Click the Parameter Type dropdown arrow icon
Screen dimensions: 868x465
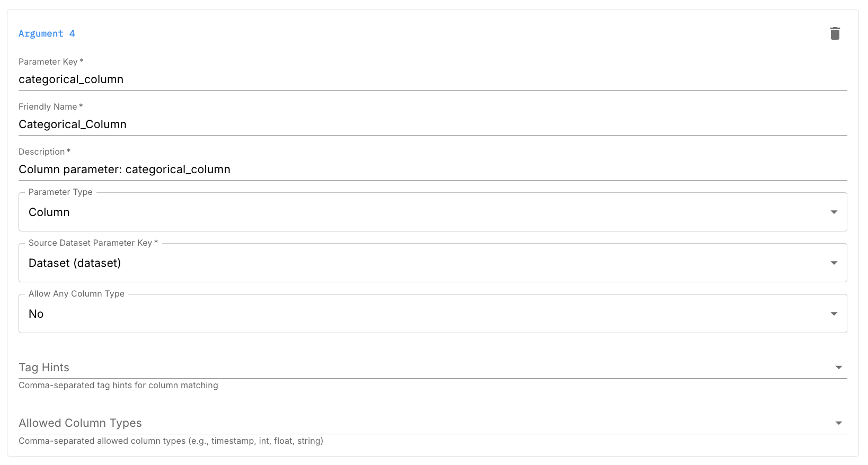834,212
